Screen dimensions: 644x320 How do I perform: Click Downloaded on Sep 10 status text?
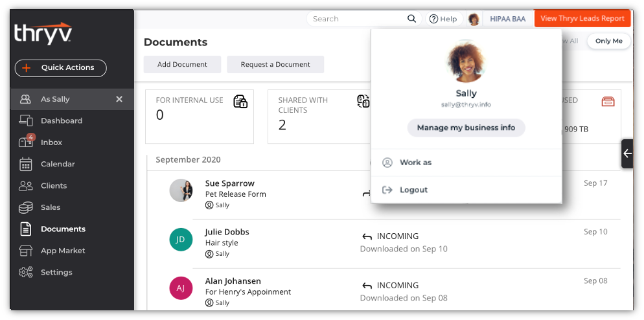tap(404, 249)
